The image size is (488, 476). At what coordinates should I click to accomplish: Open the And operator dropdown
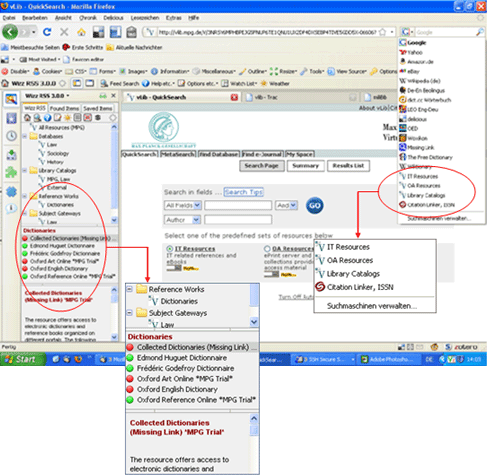(286, 205)
